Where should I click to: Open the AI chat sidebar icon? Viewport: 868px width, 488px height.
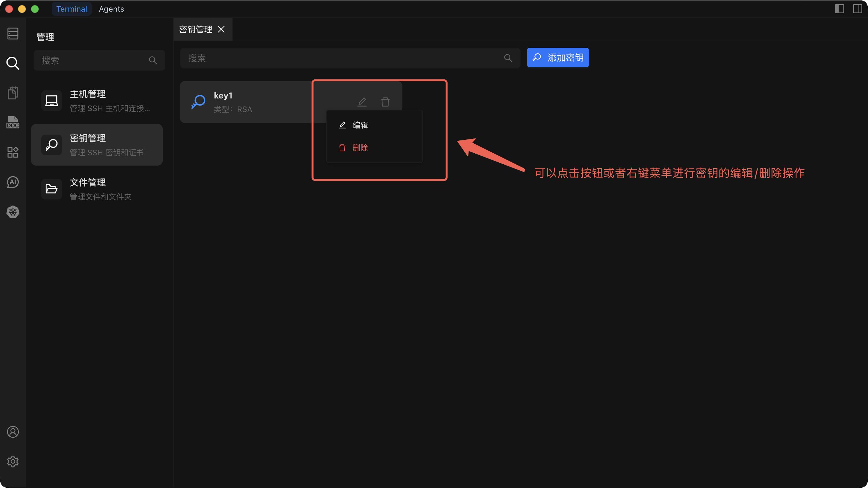coord(13,182)
